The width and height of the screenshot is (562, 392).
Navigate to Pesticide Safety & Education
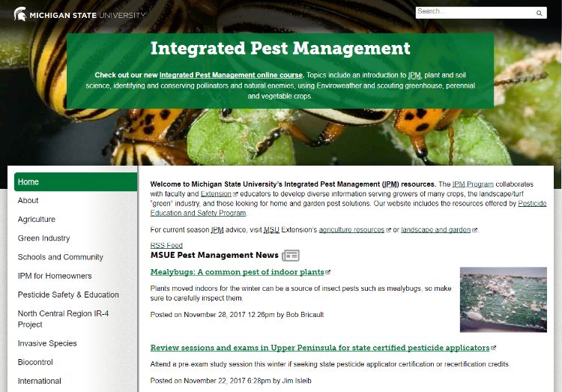pos(68,295)
